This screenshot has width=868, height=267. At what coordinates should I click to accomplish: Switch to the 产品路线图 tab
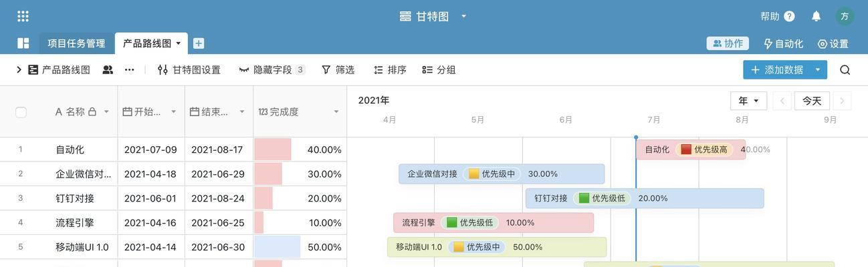click(147, 43)
